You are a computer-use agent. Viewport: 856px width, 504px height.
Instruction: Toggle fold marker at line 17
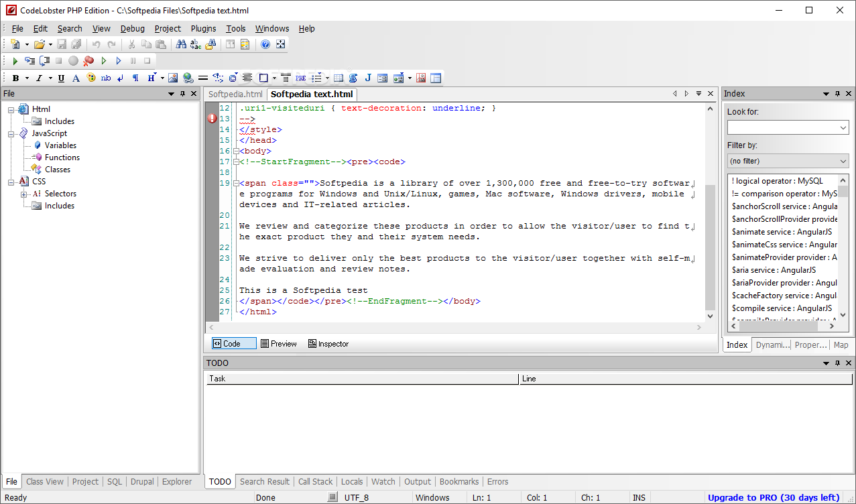[x=235, y=162]
